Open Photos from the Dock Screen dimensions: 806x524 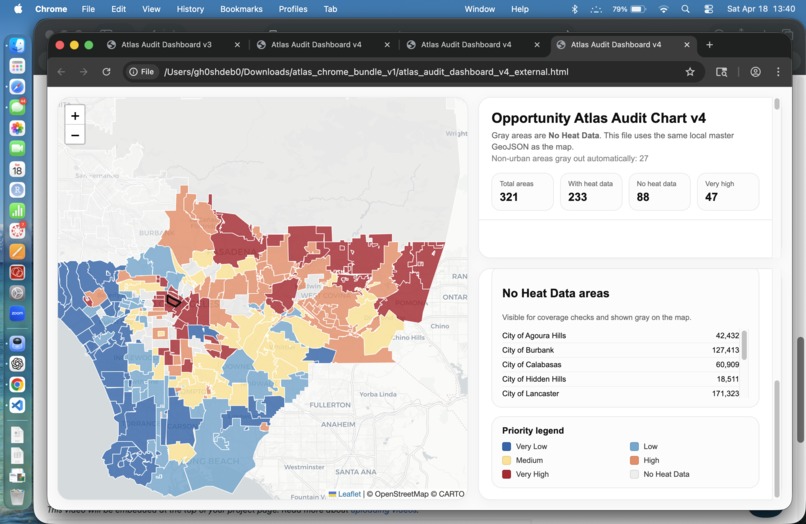(17, 128)
